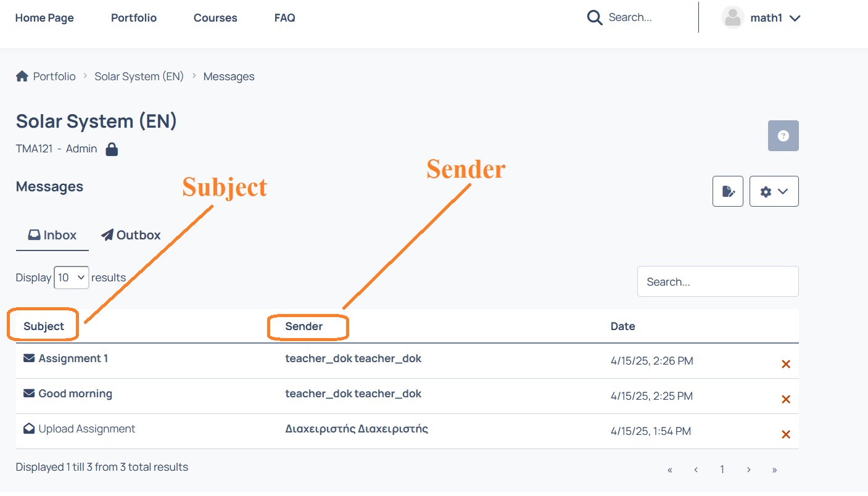Delete the Good morning message
The image size is (868, 496).
pyautogui.click(x=785, y=399)
